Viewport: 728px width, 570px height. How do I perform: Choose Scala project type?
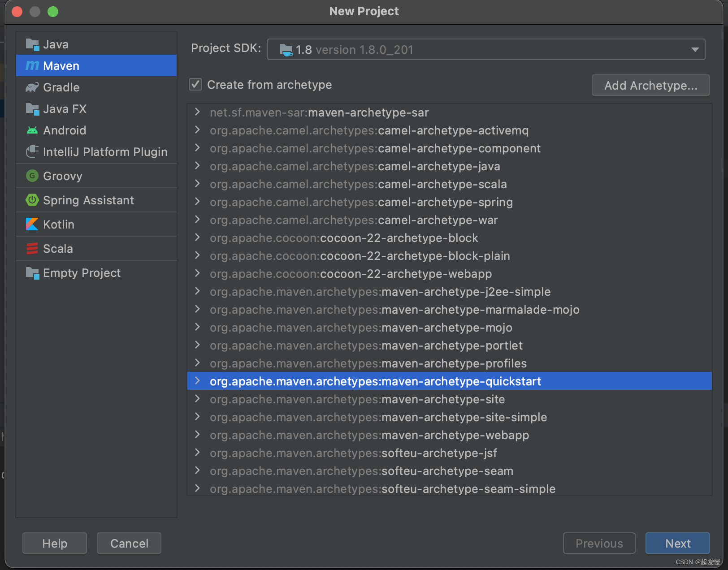pos(96,249)
